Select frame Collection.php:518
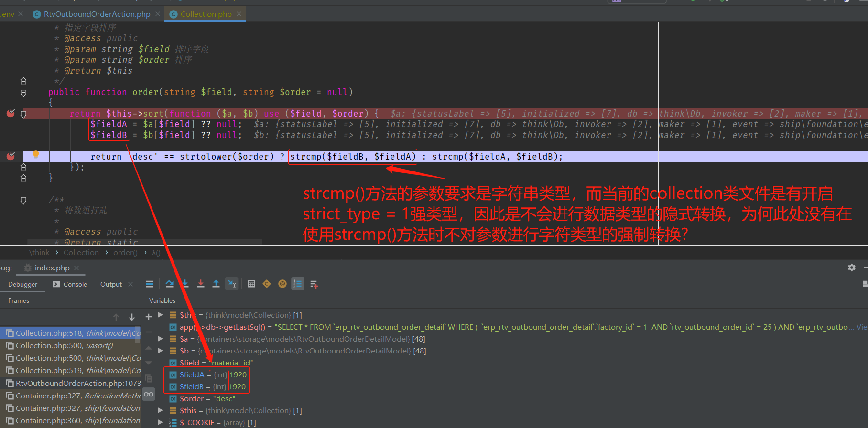 tap(70, 333)
